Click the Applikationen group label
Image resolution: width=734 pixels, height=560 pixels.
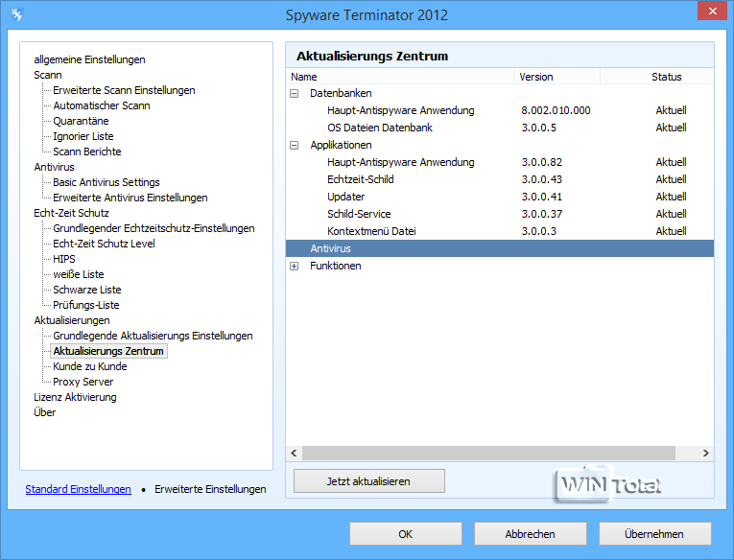(341, 146)
